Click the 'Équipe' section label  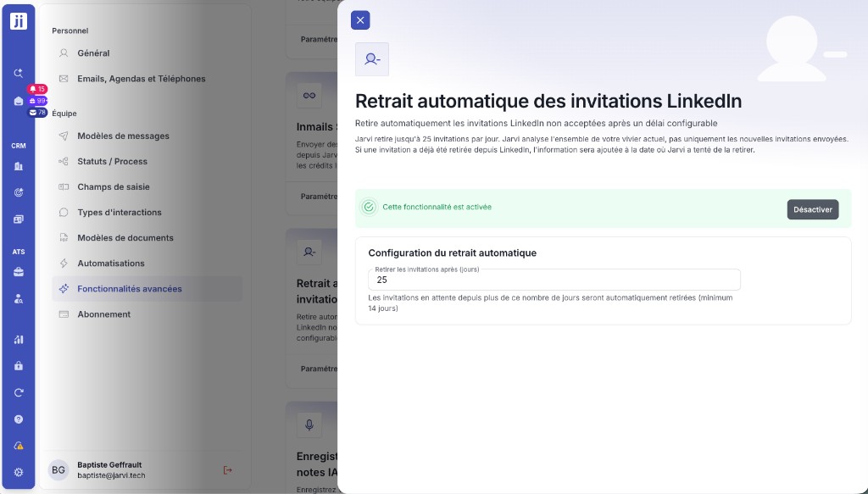click(x=64, y=114)
